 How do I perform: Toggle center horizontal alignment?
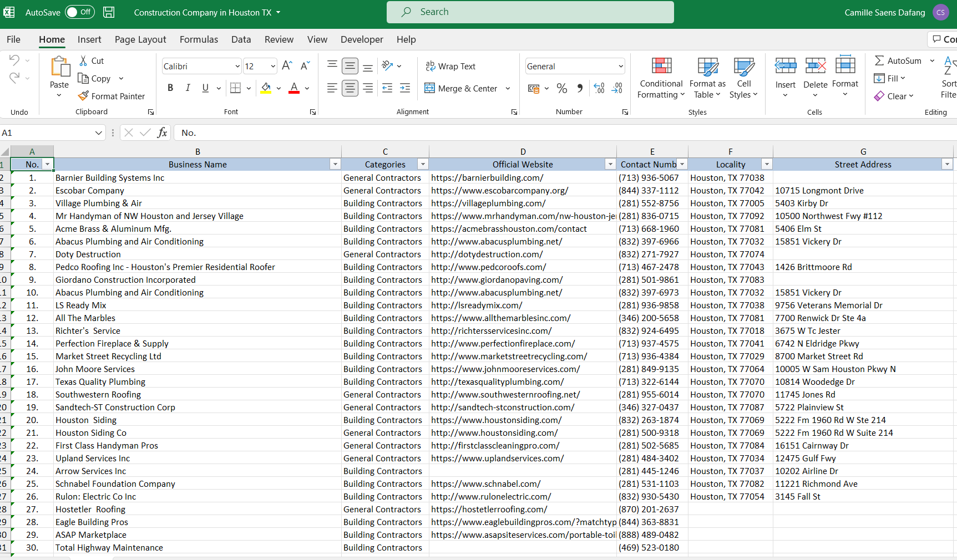(350, 88)
